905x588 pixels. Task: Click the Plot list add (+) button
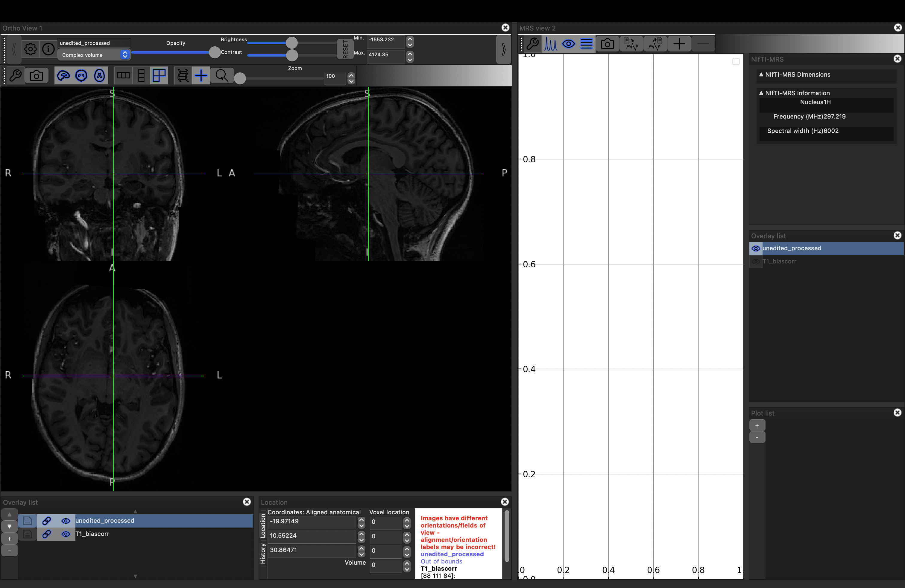pos(757,425)
